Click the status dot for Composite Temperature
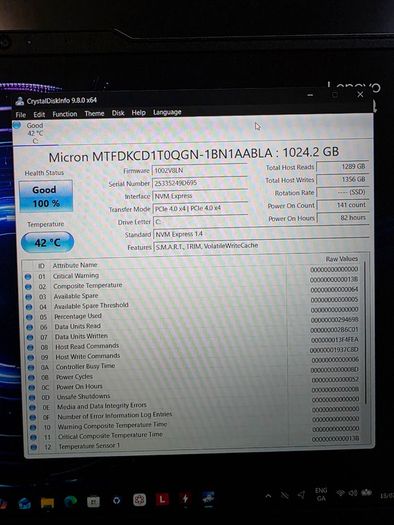The image size is (394, 525). (x=28, y=287)
